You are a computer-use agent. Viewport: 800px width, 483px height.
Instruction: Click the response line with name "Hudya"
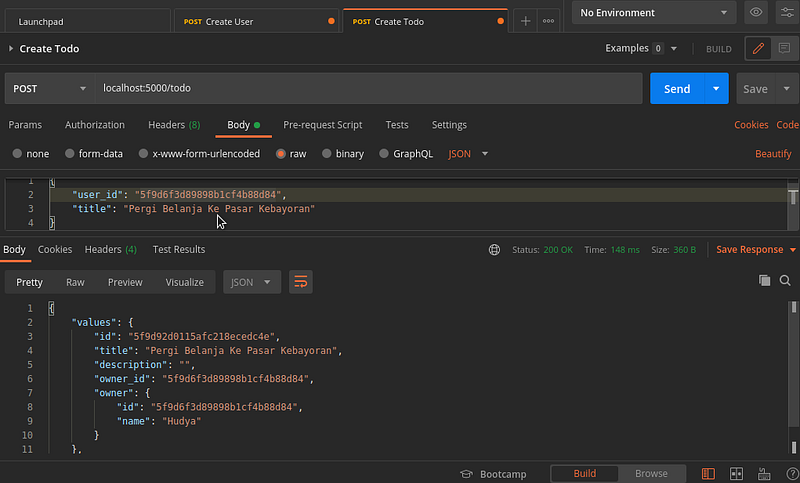[x=159, y=421]
